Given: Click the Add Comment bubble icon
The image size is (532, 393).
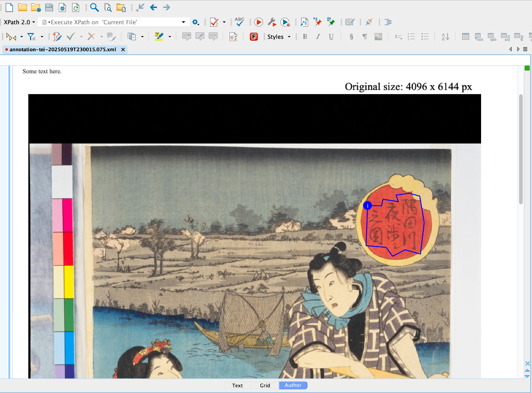Looking at the screenshot, I should [x=186, y=36].
